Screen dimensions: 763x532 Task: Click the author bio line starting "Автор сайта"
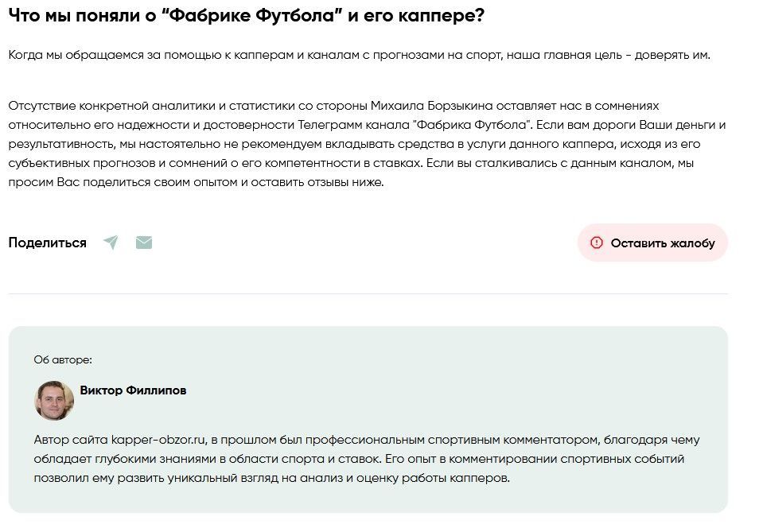tap(367, 440)
